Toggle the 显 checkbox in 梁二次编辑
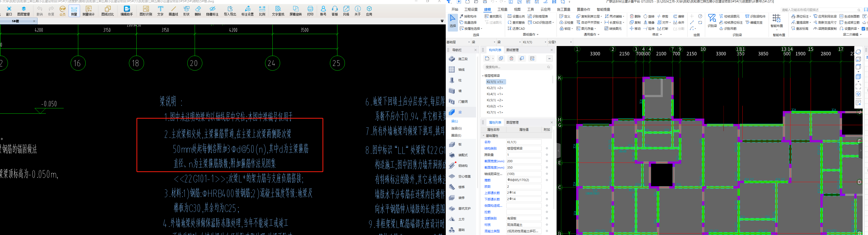This screenshot has width=868, height=235. coord(864,28)
